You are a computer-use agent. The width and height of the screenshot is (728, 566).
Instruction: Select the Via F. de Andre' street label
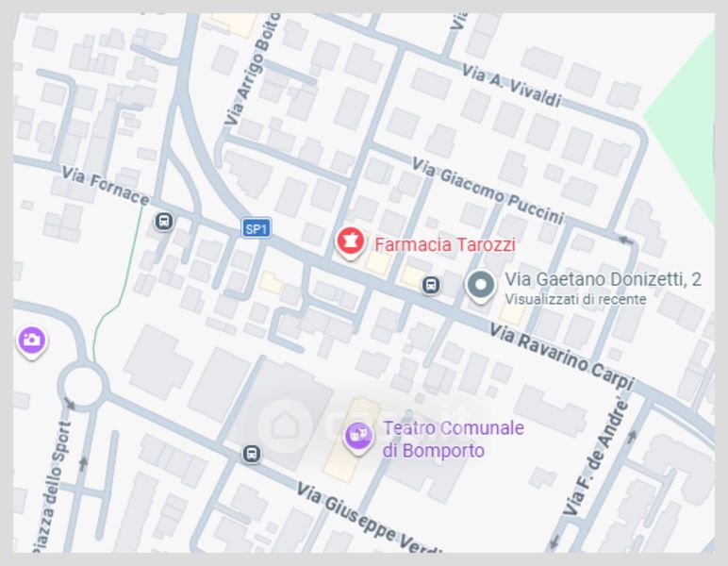(x=597, y=456)
